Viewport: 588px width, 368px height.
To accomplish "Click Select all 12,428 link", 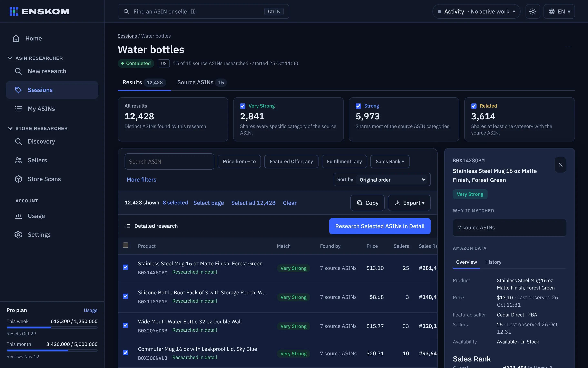I will click(x=253, y=203).
